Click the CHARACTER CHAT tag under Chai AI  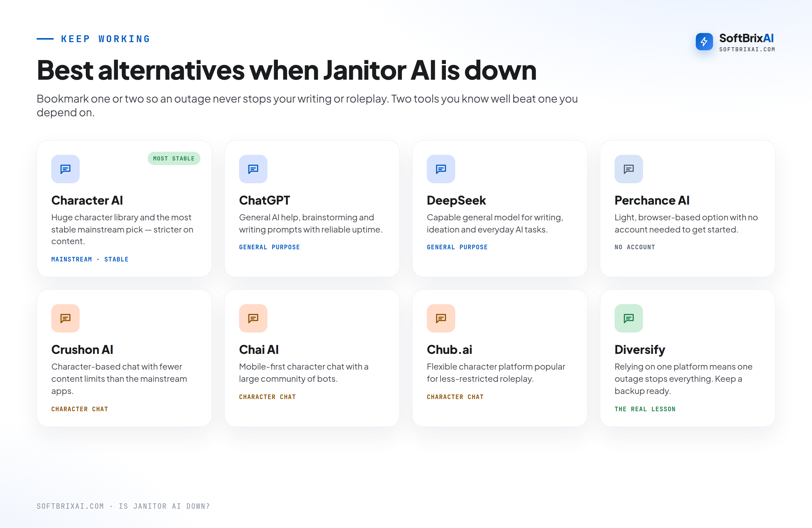[267, 397]
